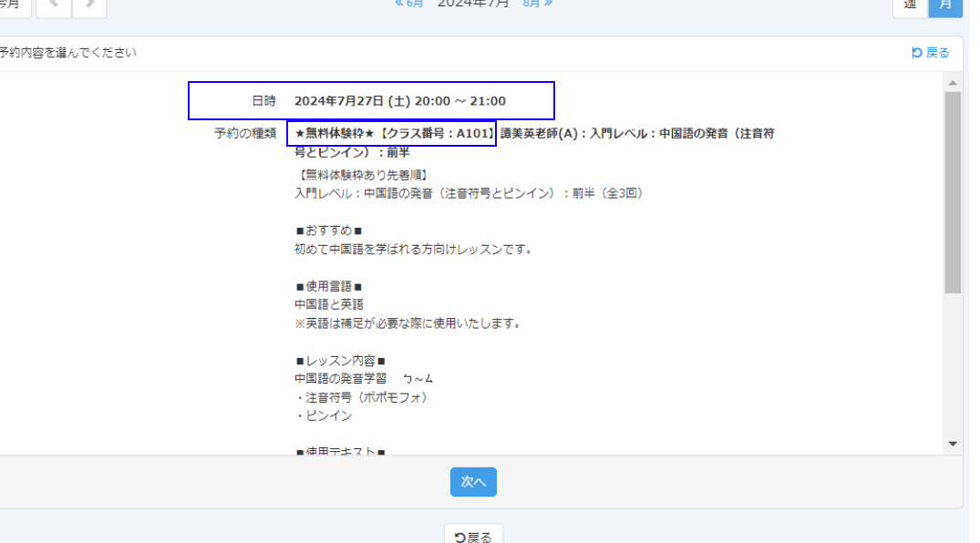Click the bottom 戻る button with undo icon
Image resolution: width=980 pixels, height=543 pixels.
[473, 536]
